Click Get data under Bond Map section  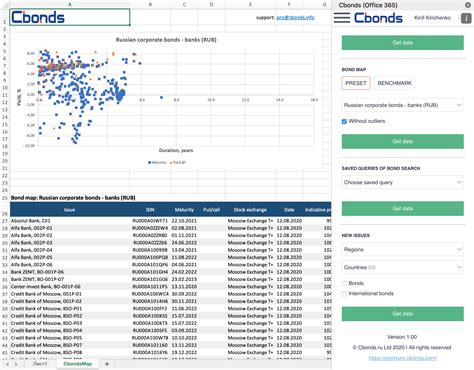pyautogui.click(x=403, y=141)
